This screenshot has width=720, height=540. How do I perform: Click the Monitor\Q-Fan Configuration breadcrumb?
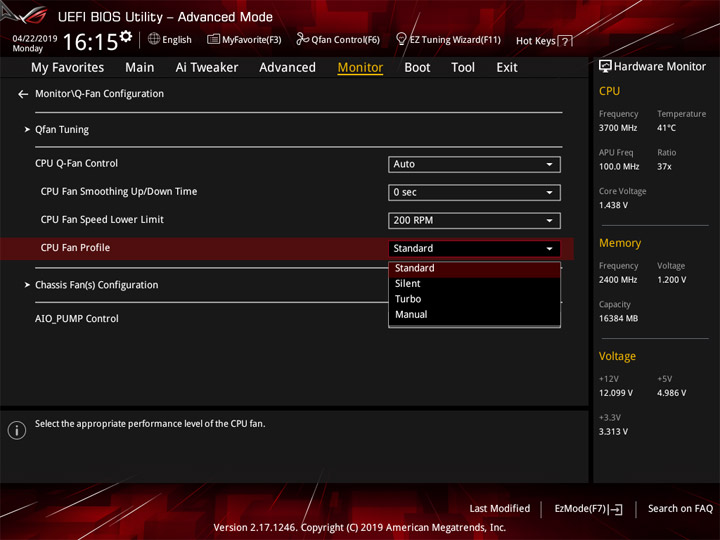click(x=99, y=94)
